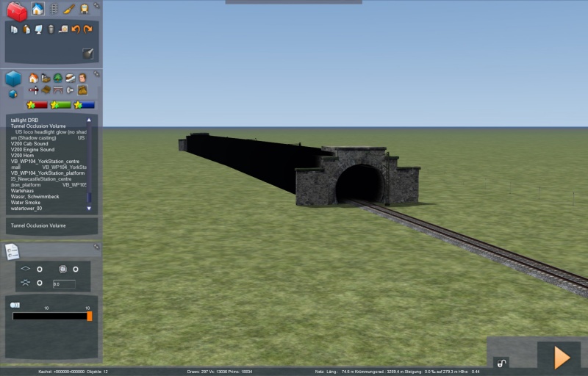The image size is (588, 376).
Task: Click the small blue cube with arrow
Action: pyautogui.click(x=12, y=94)
